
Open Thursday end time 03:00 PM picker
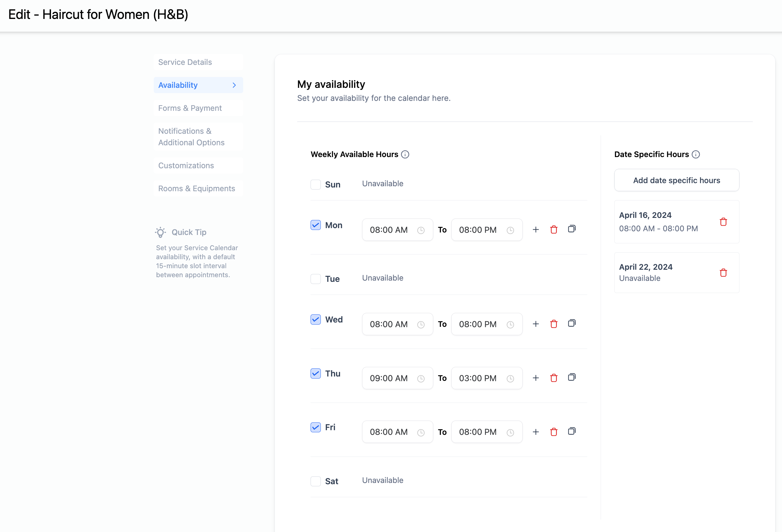point(486,378)
